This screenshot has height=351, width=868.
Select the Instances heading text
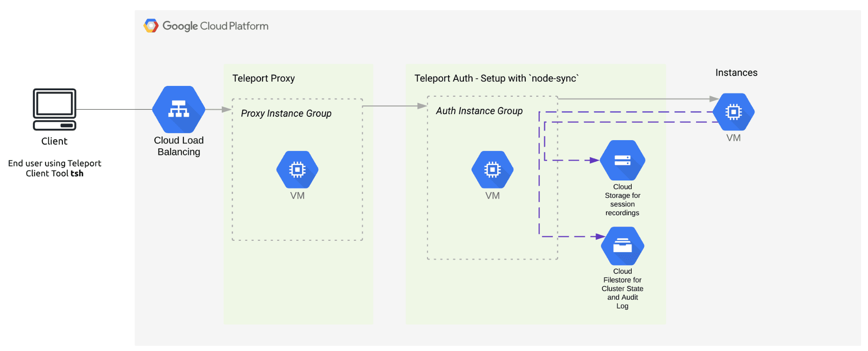(x=736, y=73)
